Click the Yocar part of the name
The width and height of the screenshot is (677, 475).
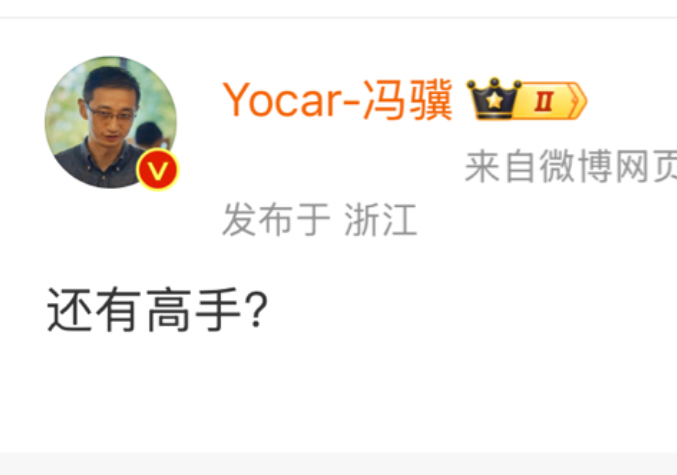283,101
